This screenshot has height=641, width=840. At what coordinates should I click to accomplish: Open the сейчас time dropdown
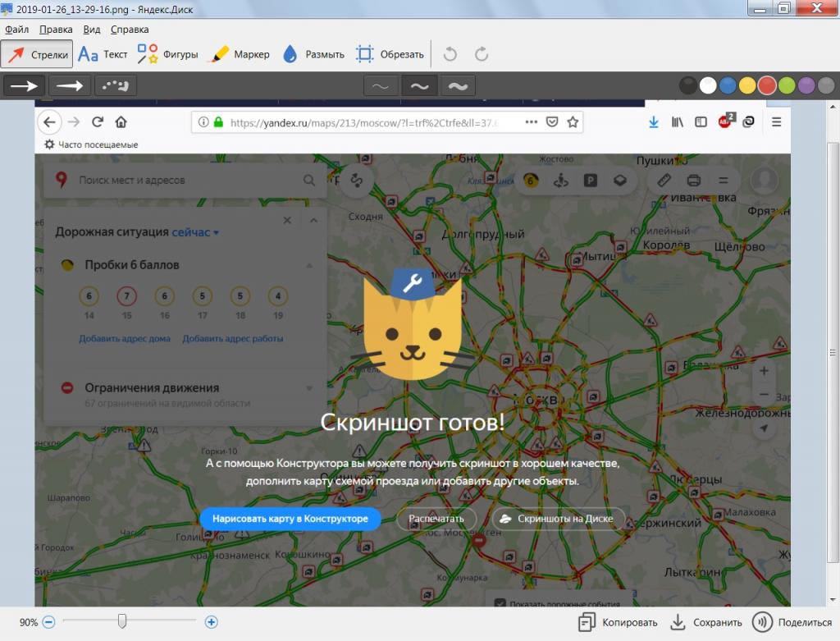pyautogui.click(x=195, y=232)
